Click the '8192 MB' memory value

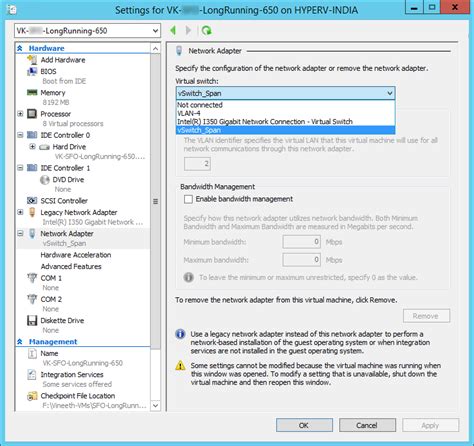56,102
